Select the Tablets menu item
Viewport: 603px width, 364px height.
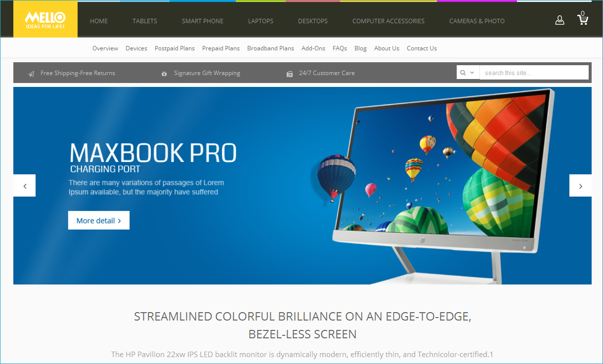click(x=145, y=21)
